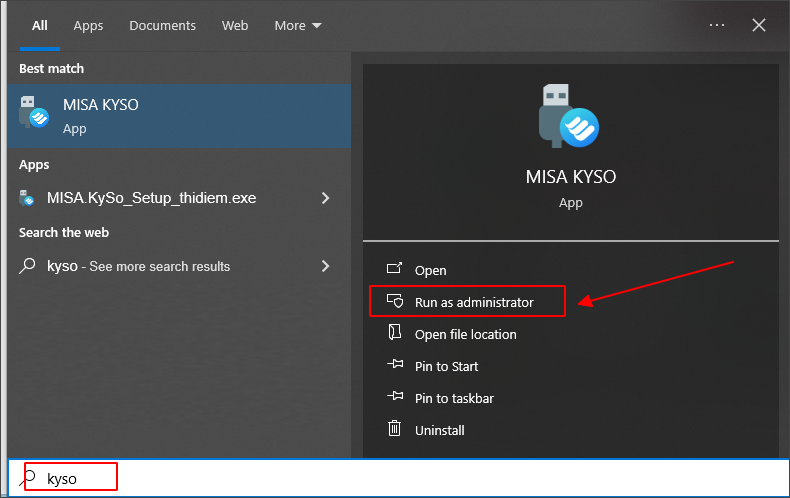Click the Pin to taskbar pin icon
Screen dimensions: 790x498
(395, 398)
